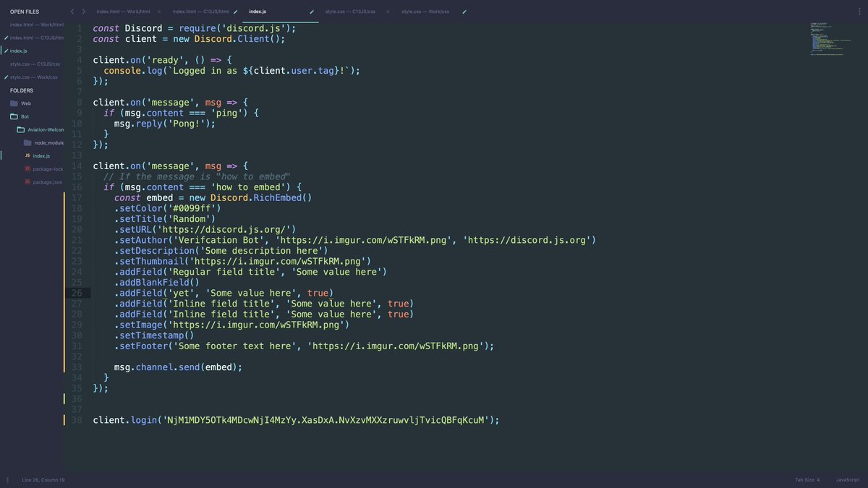The image size is (868, 488).
Task: Click the pencil icon on the style.css — Work/css tab
Action: coord(464,12)
